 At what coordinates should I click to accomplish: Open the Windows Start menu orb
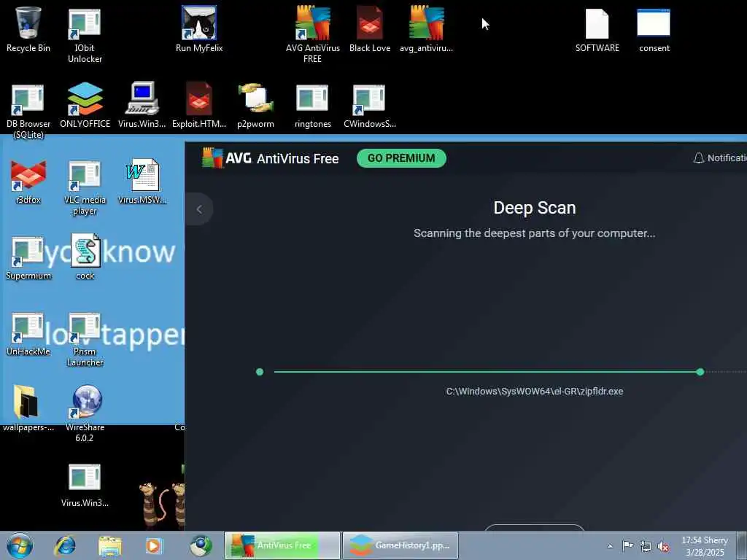tap(20, 545)
